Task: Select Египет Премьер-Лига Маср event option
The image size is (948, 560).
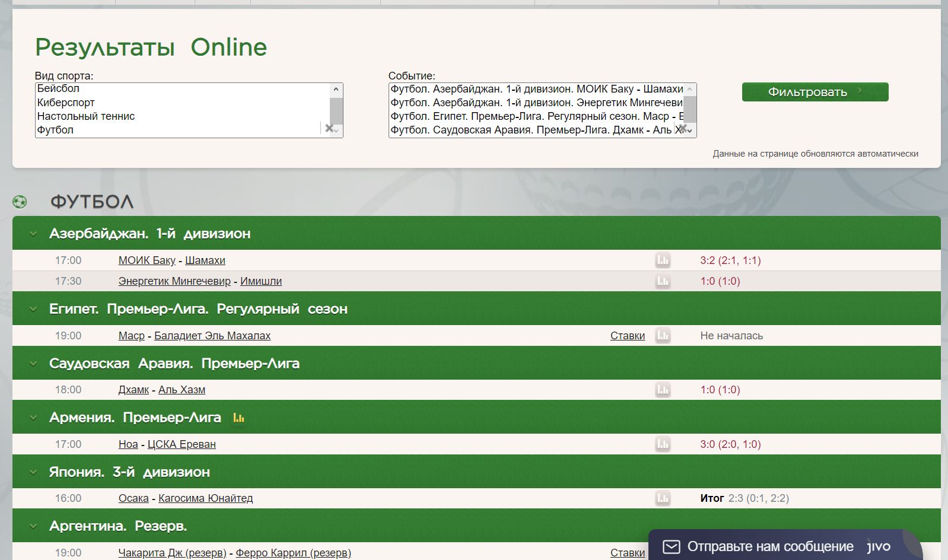Action: 536,116
